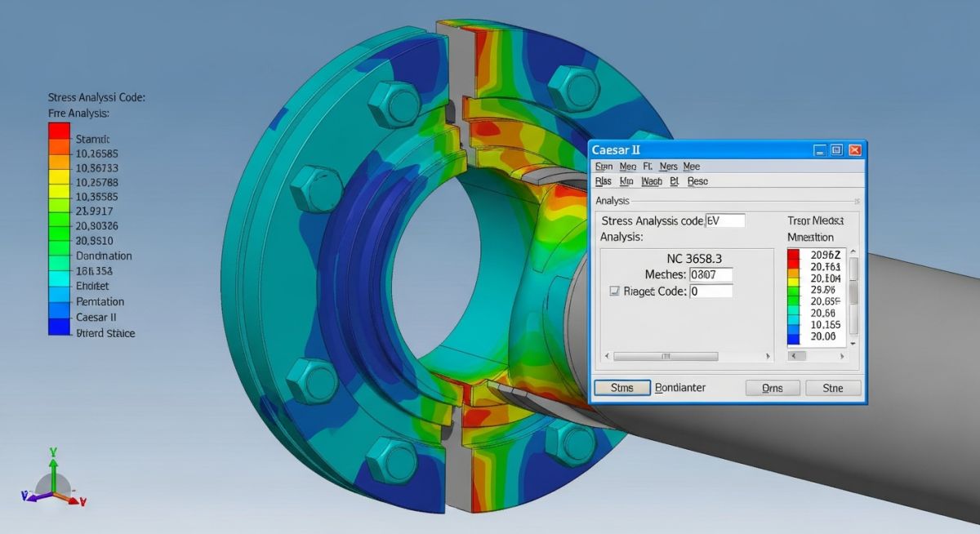Click the down arrow of legend vertical scrollbar
Screen dimensions: 980x534
853,343
